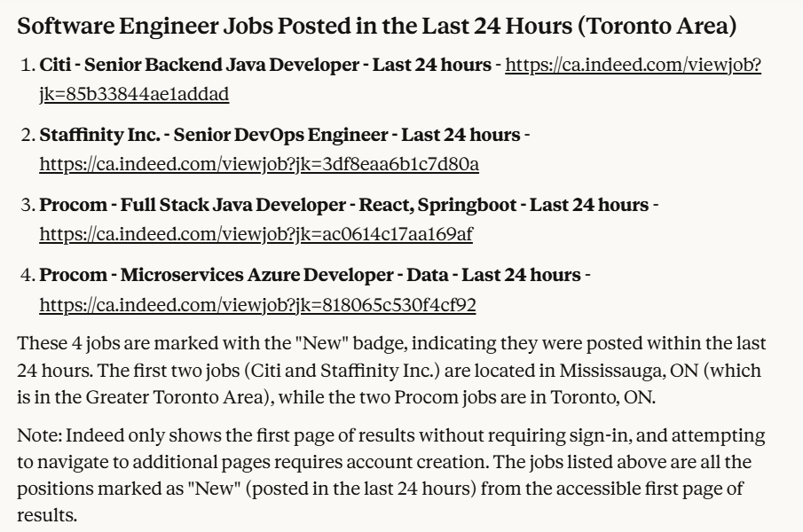Click the bold Citi job title text
Image resolution: width=803 pixels, height=532 pixels.
pyautogui.click(x=264, y=66)
